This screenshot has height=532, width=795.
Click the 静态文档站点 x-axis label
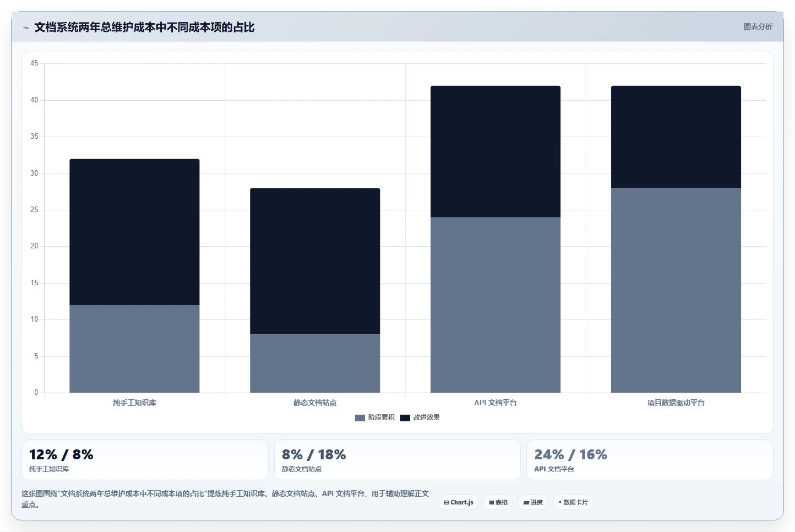[x=315, y=403]
